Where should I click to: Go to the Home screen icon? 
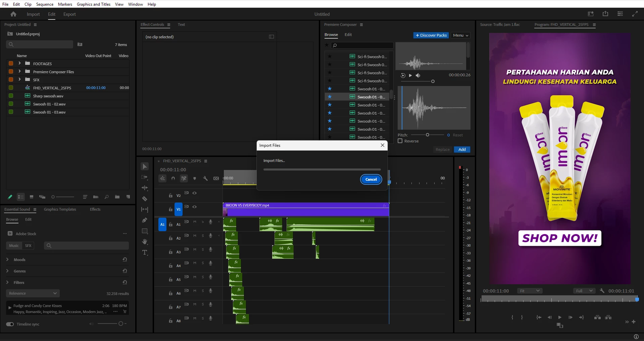(13, 14)
